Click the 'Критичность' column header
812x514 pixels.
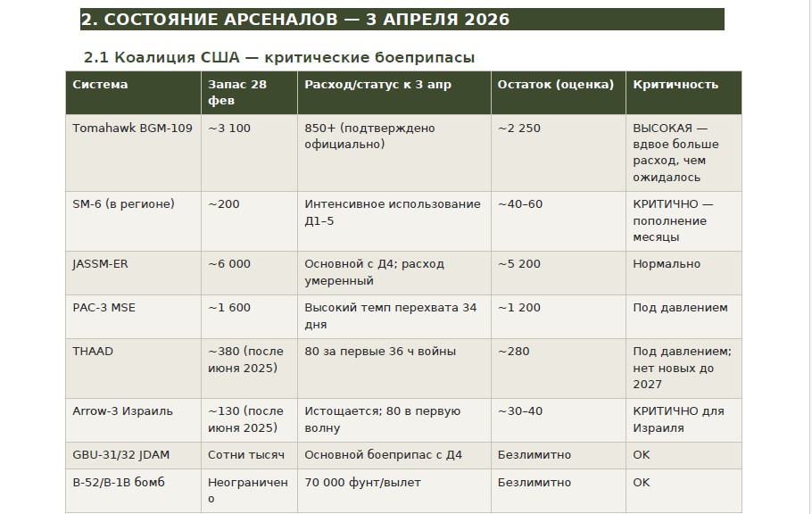pyautogui.click(x=675, y=85)
